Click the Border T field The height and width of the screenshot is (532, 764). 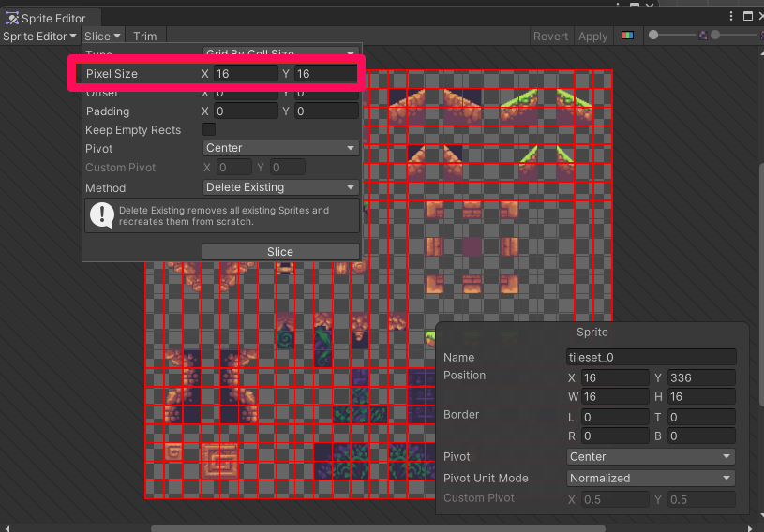[701, 417]
